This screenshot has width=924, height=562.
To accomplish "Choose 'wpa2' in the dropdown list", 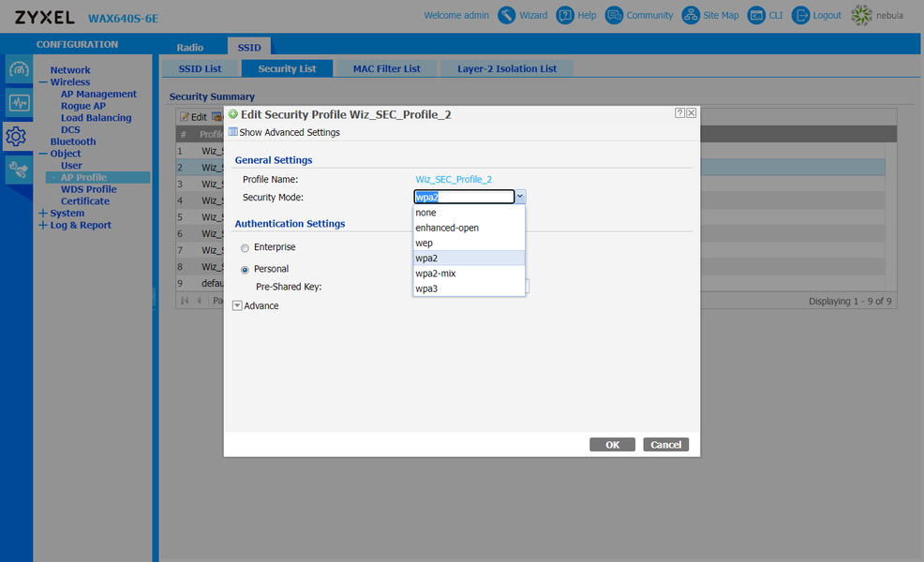I will pyautogui.click(x=469, y=258).
